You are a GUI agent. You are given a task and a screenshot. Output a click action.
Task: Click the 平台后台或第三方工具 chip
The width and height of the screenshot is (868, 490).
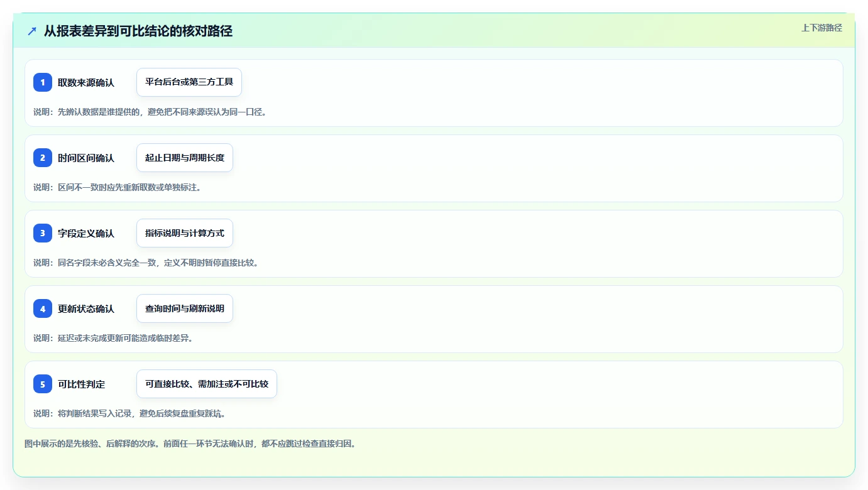pos(189,82)
